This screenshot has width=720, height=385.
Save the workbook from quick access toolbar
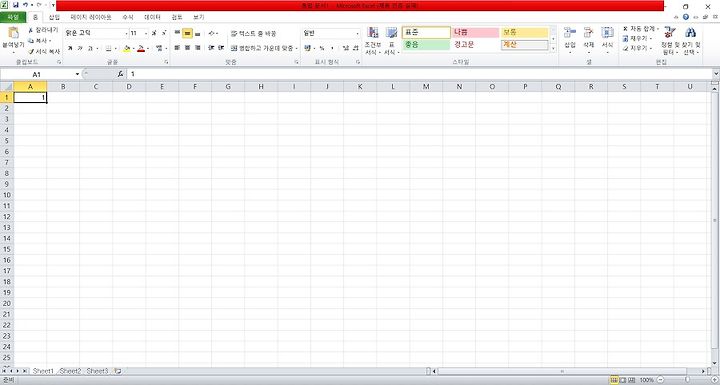coord(16,5)
